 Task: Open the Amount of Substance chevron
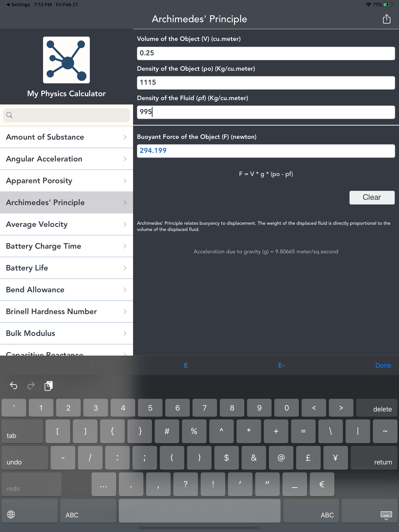125,137
